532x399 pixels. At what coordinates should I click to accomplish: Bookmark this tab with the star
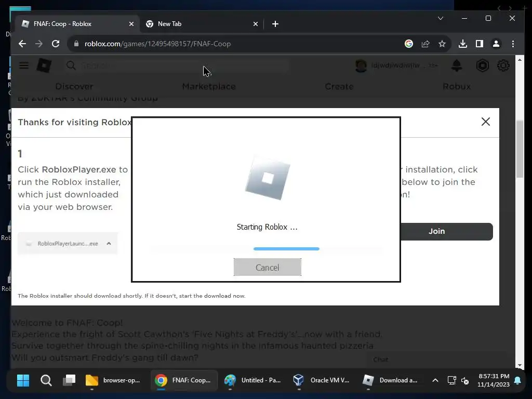coord(442,44)
